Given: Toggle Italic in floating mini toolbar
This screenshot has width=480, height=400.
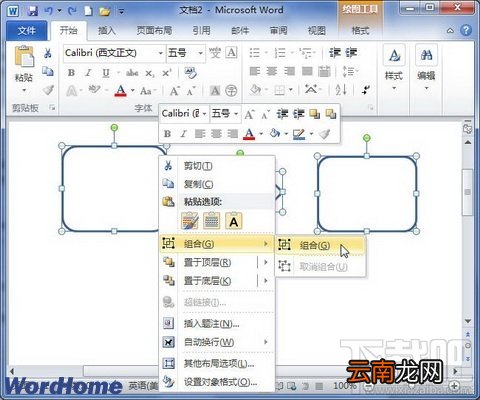Looking at the screenshot, I should pyautogui.click(x=183, y=134).
